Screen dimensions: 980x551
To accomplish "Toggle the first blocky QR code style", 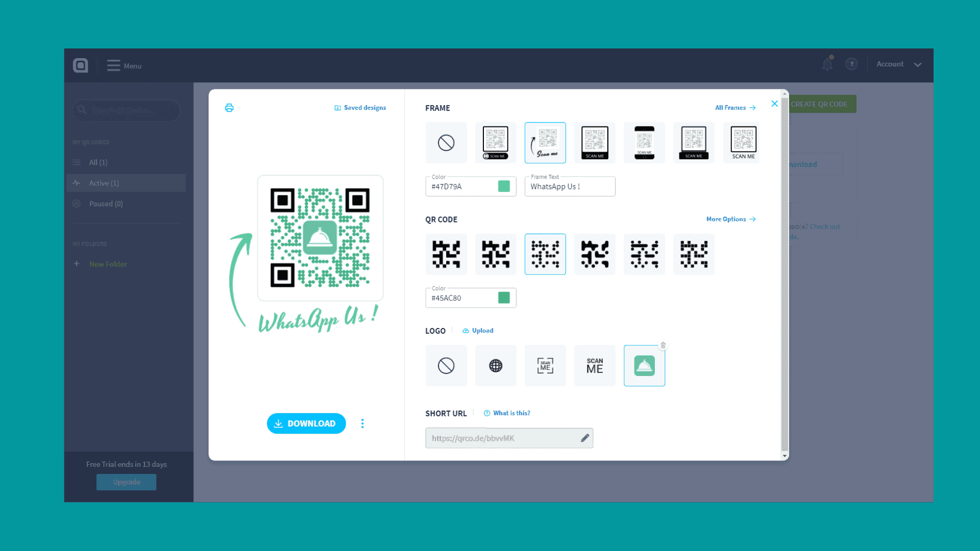I will coord(446,254).
